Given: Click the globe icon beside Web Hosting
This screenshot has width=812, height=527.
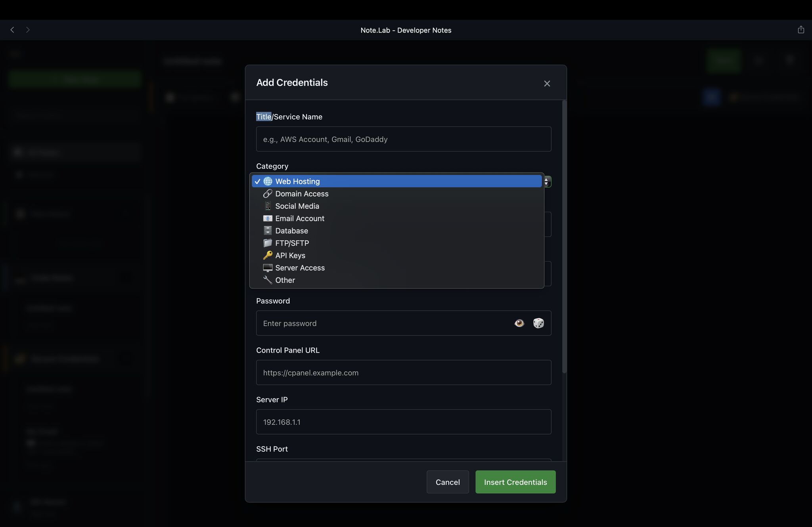Looking at the screenshot, I should (x=268, y=181).
